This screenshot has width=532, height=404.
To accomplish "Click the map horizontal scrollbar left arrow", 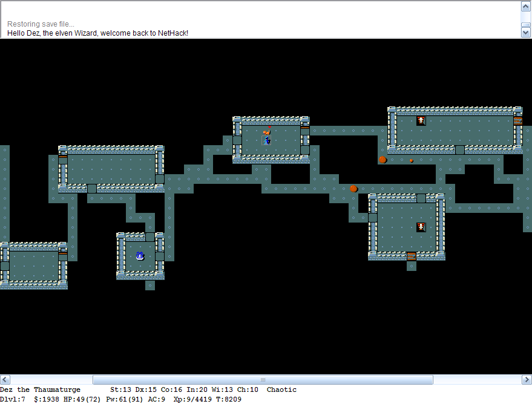I will click(5, 379).
